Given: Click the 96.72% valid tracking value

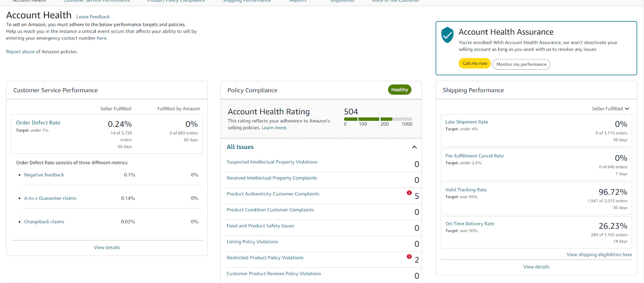Looking at the screenshot, I should [613, 192].
